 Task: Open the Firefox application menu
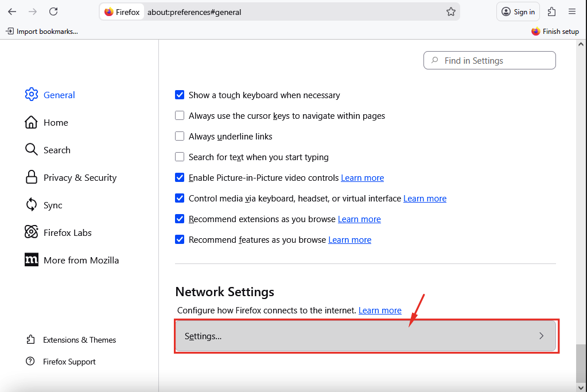coord(572,11)
